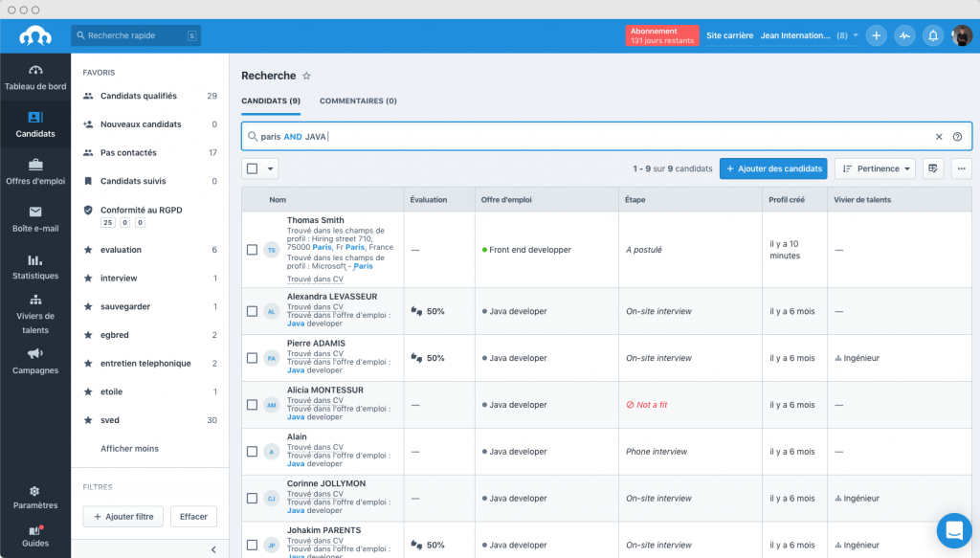Open the column layout settings icon
Screen dimensions: 980x558
pos(933,168)
